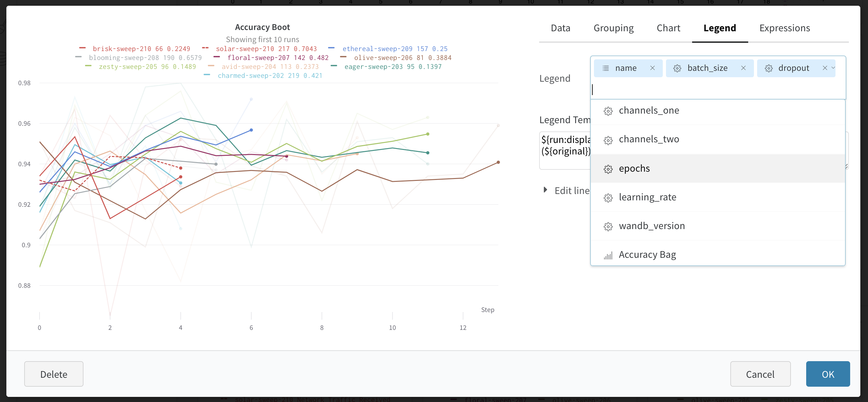Click gear icon beside channels_two option
Image resolution: width=868 pixels, height=402 pixels.
608,140
